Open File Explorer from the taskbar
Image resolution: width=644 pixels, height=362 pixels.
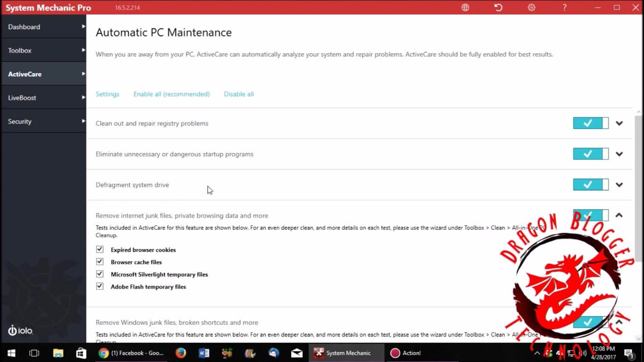[x=58, y=353]
